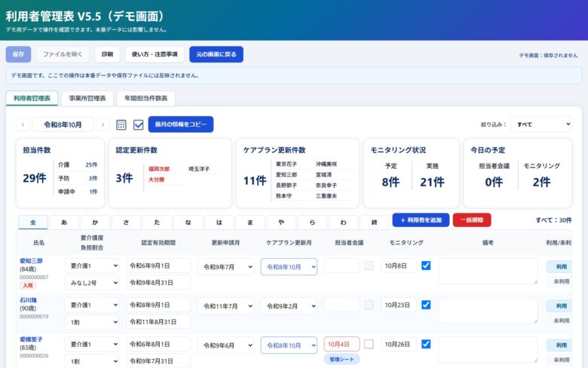The height and width of the screenshot is (368, 588).
Task: Click 管理シート button for 愛媛里子
Action: 341,360
